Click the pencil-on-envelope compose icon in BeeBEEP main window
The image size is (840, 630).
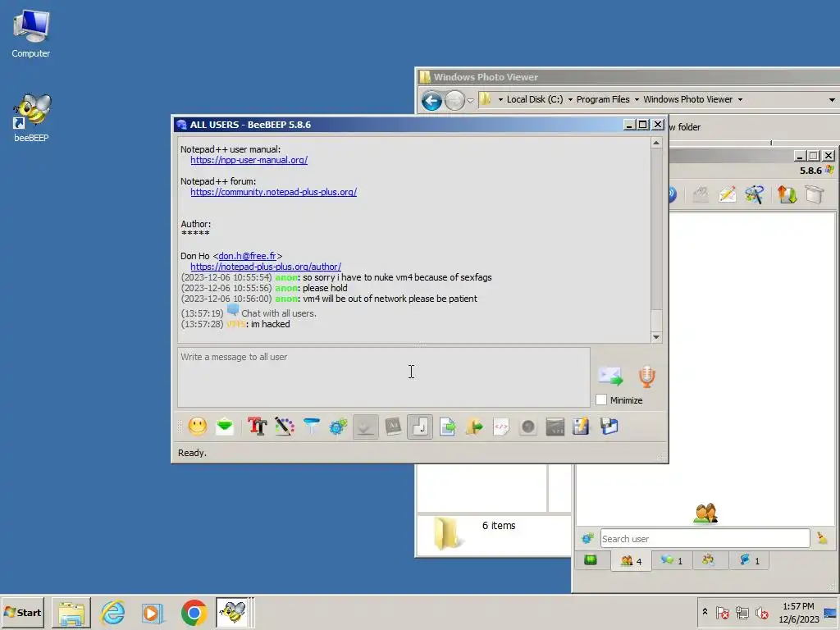pos(727,194)
